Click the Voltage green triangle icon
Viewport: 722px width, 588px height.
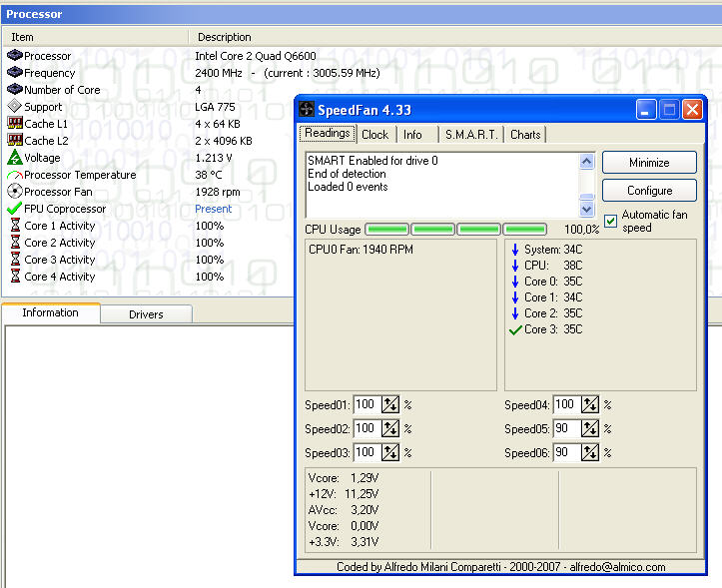tap(15, 157)
